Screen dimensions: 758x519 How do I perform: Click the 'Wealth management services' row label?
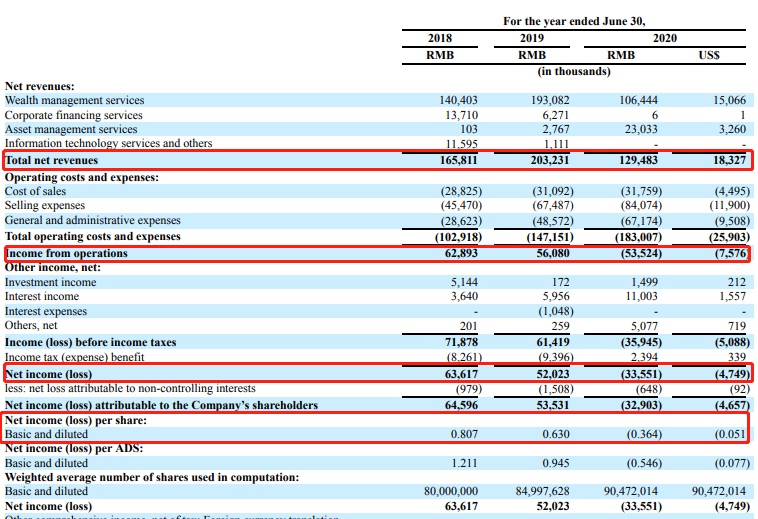[x=74, y=100]
